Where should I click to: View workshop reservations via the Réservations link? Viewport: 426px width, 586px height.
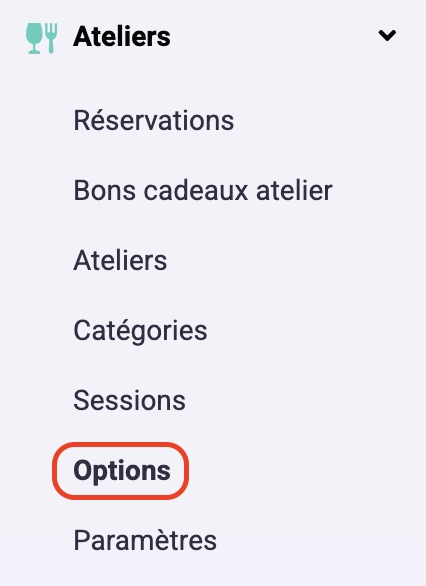154,121
